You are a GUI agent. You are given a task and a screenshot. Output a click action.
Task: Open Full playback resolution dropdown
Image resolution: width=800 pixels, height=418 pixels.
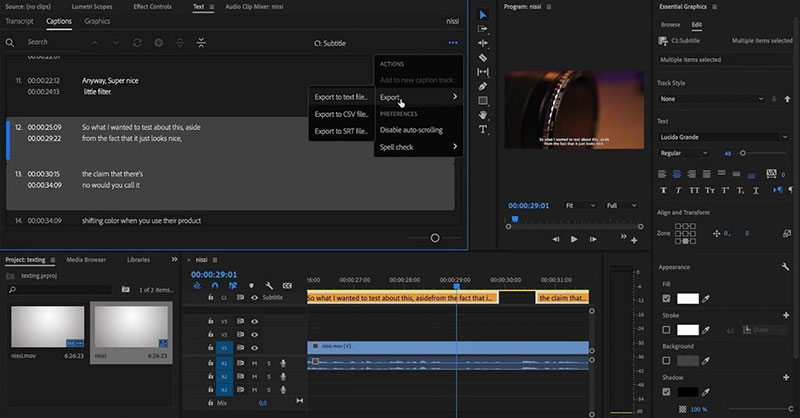(621, 206)
